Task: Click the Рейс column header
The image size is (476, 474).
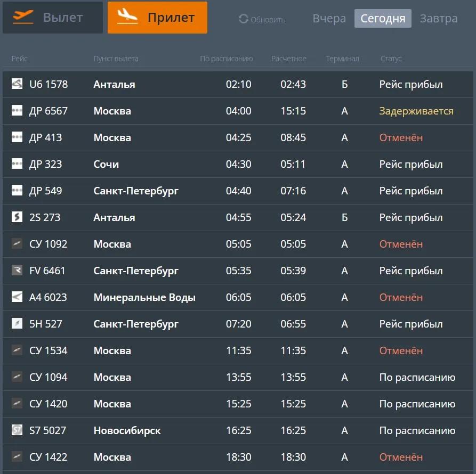Action: pyautogui.click(x=19, y=59)
